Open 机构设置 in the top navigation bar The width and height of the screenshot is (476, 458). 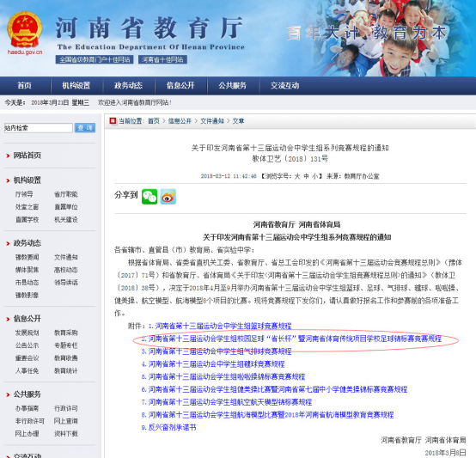[76, 86]
